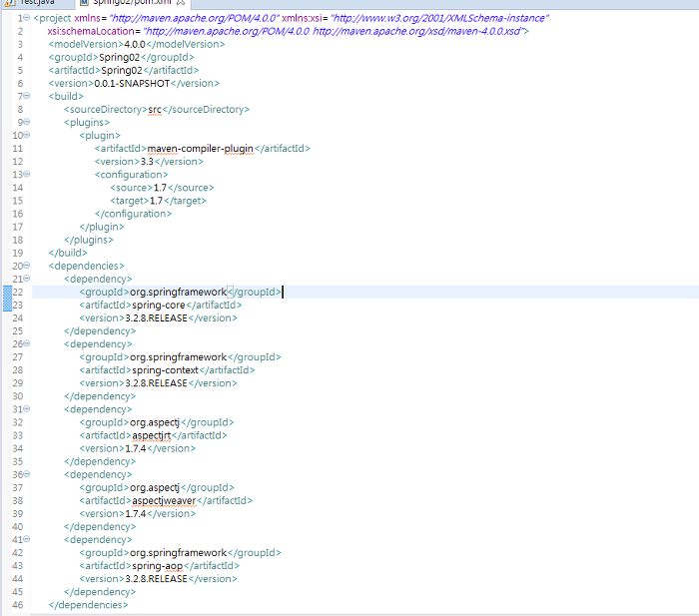Click the 0.0.1-SNAPSHOT version text
Viewport: 699px width, 616px height.
[132, 83]
